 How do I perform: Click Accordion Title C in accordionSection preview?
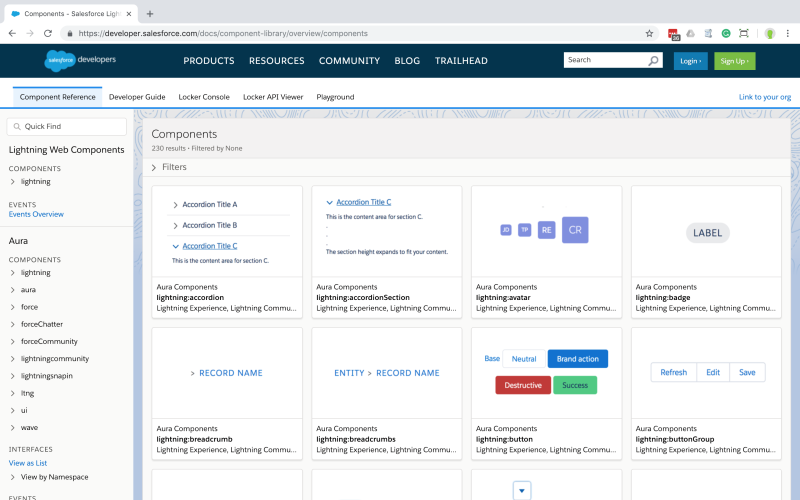click(x=364, y=202)
